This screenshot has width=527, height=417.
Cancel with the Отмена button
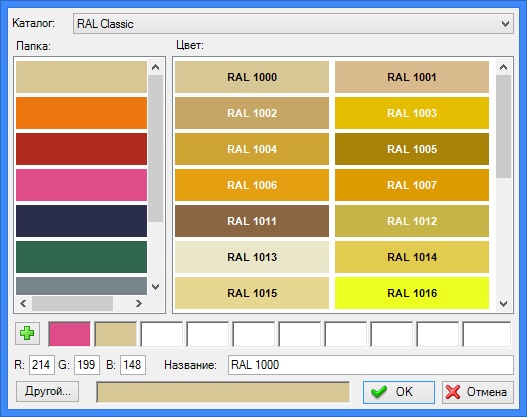click(478, 392)
